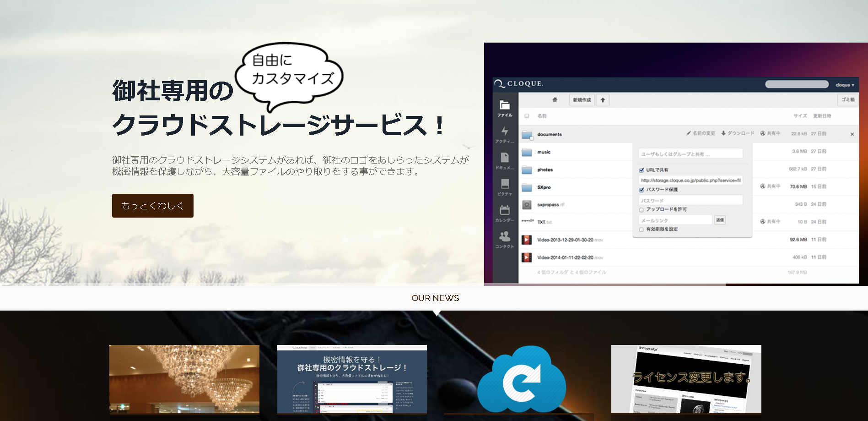Click the もっとくわしく button
The width and height of the screenshot is (868, 421).
152,206
